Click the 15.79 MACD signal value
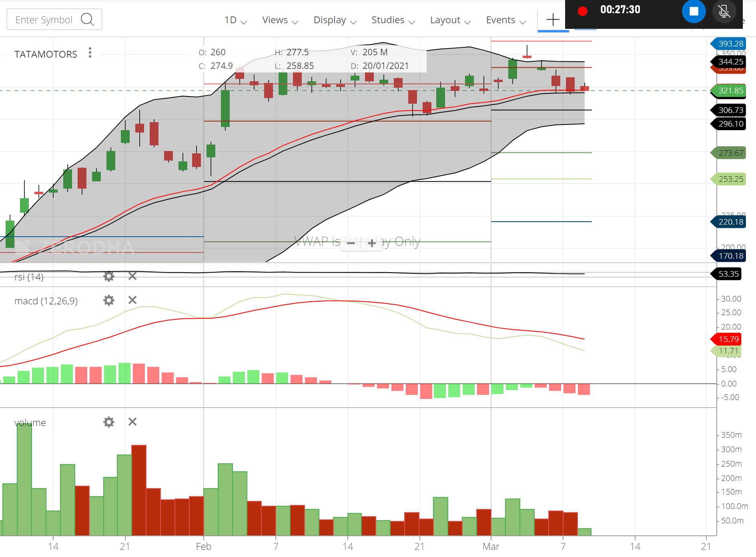756x557 pixels. coord(726,339)
